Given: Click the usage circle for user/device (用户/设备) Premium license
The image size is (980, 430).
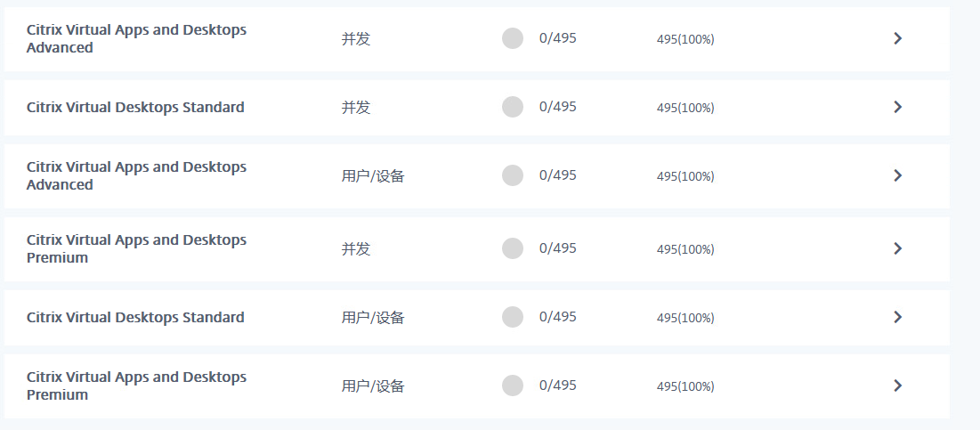Looking at the screenshot, I should point(513,385).
